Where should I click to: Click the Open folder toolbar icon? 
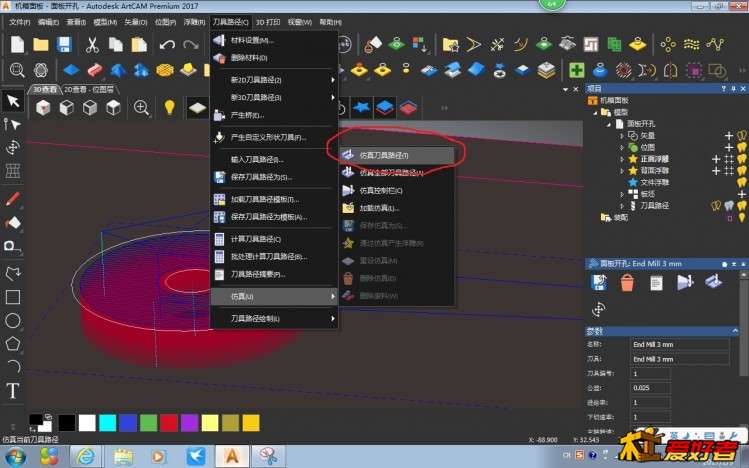41,44
